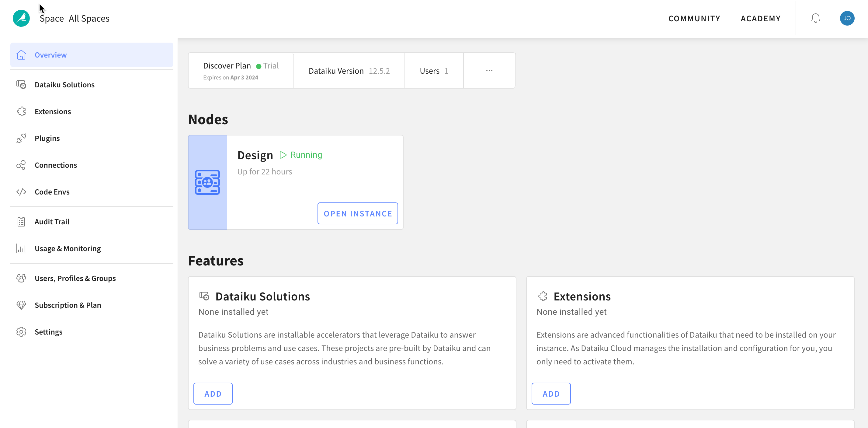The height and width of the screenshot is (428, 868).
Task: Open the All Spaces selector
Action: 89,18
